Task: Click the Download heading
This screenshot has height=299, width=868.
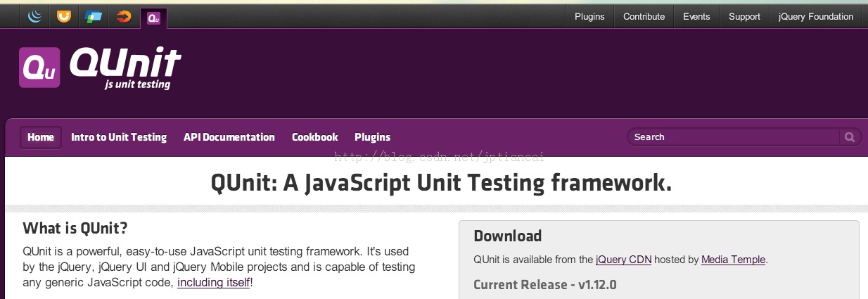Action: click(508, 236)
